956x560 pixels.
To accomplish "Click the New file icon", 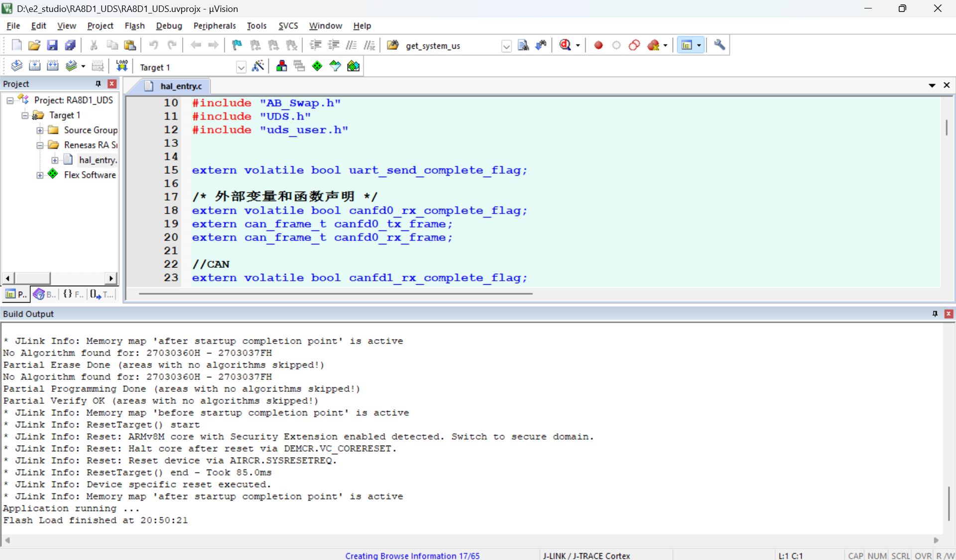I will point(16,45).
